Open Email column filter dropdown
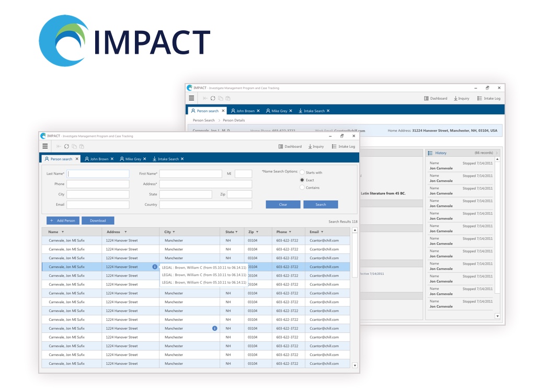Screen dimensions: 548x392 pos(322,232)
